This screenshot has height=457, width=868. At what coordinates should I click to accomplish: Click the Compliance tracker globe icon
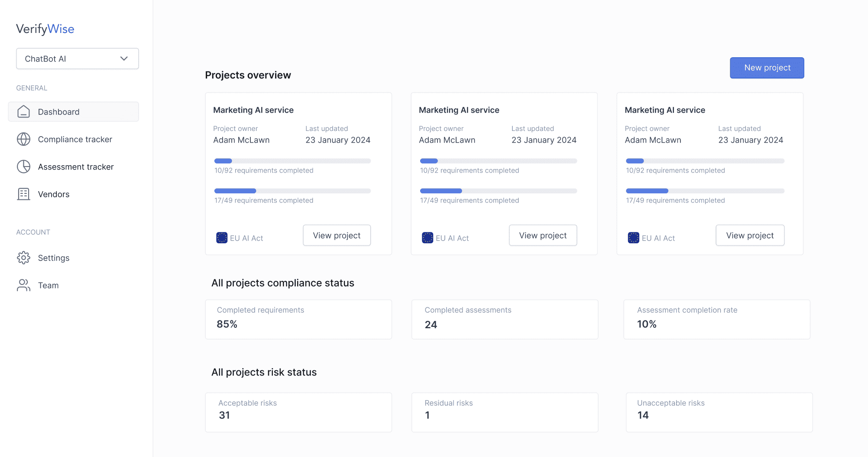pyautogui.click(x=23, y=139)
